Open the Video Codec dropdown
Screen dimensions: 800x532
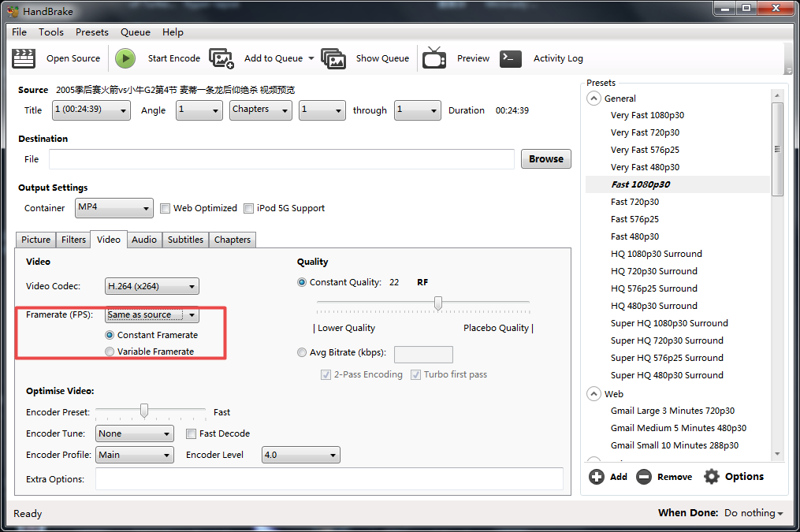pos(152,286)
